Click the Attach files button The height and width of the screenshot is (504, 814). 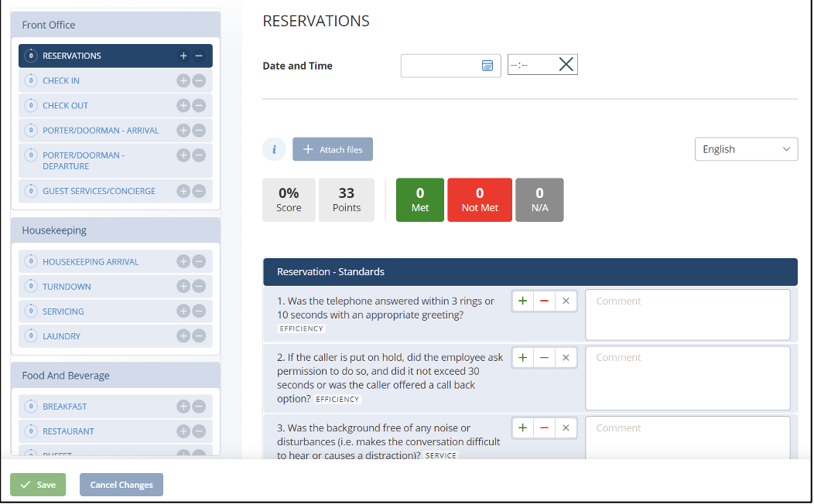coord(333,149)
